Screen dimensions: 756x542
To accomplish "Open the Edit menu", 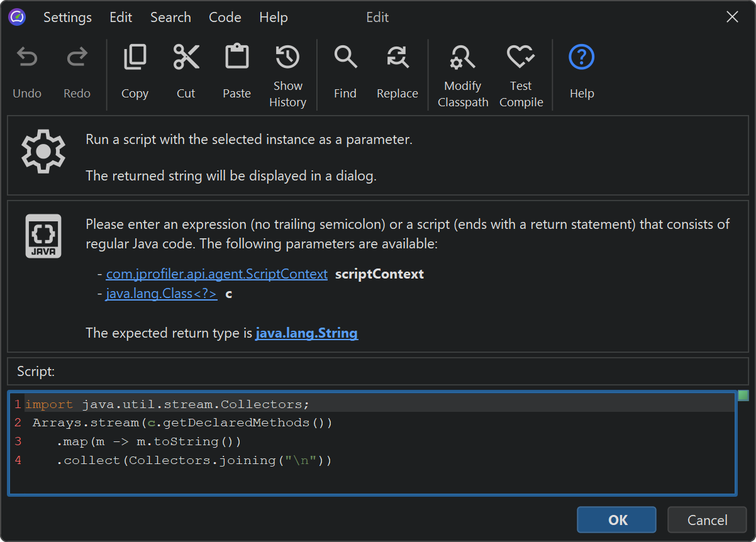I will (121, 18).
